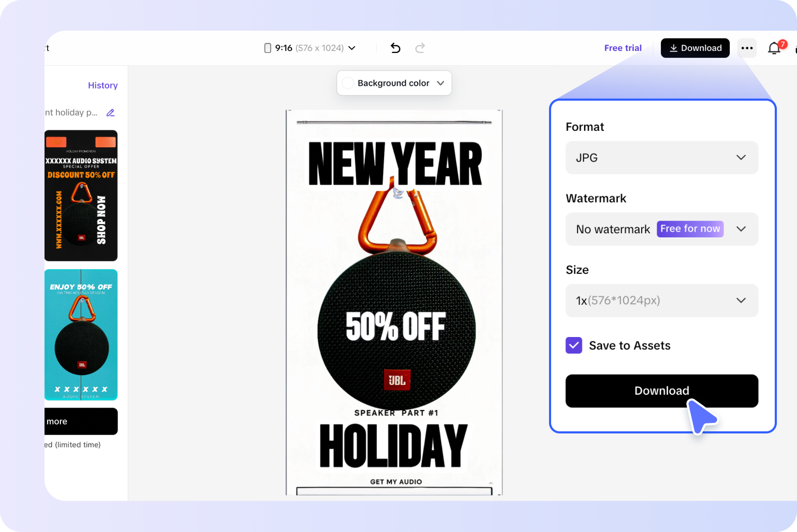797x532 pixels.
Task: Click the redo arrow icon
Action: pos(420,48)
